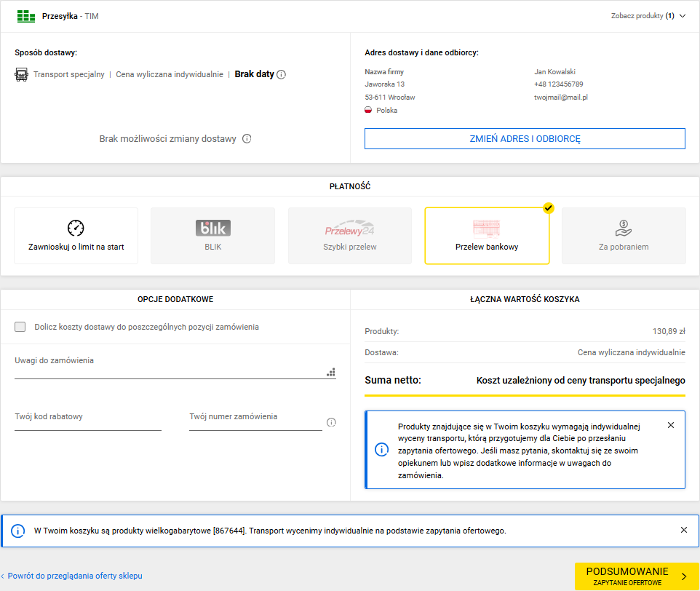The height and width of the screenshot is (591, 700).
Task: Choose BLIK as the payment option
Action: point(212,235)
